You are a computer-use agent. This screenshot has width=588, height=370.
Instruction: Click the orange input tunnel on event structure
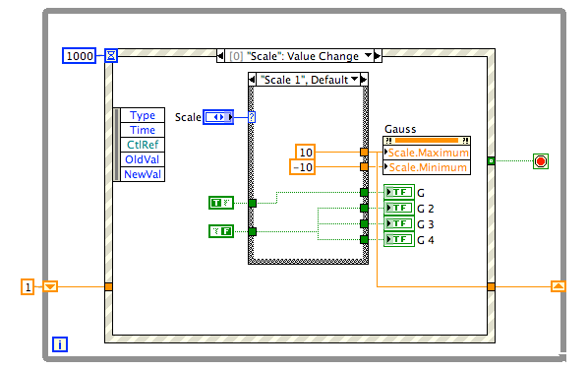[x=108, y=287]
